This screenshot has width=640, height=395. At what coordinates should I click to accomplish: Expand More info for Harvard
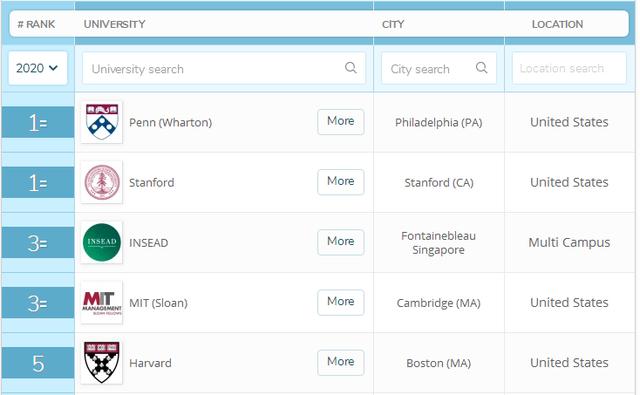coord(341,362)
